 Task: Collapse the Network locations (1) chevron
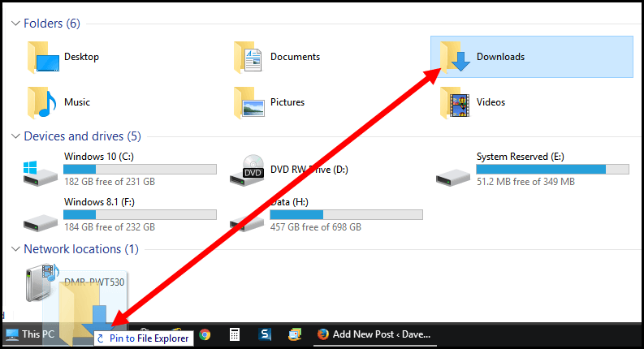(x=15, y=249)
